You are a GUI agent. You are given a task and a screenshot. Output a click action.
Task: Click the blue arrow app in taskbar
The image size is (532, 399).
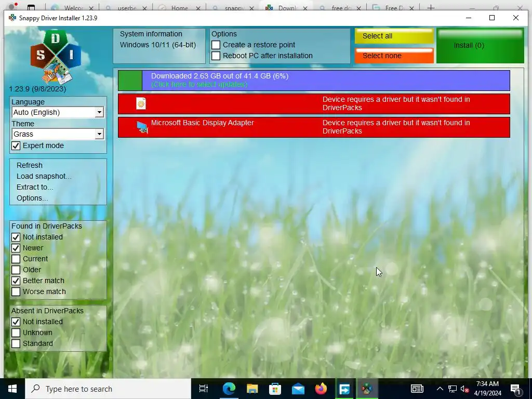pos(344,389)
